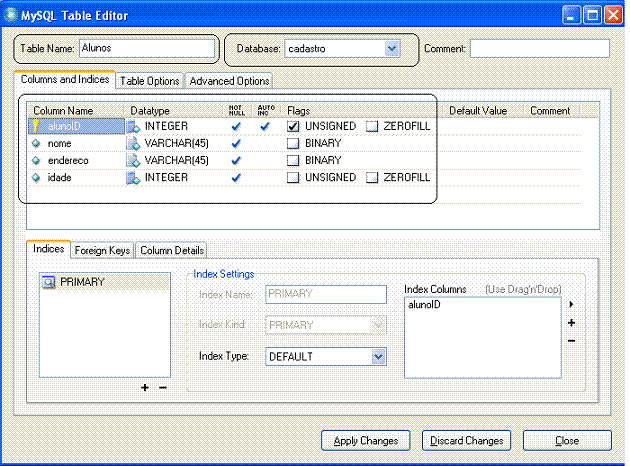The height and width of the screenshot is (466, 630).
Task: Close window with red X button
Action: click(x=614, y=16)
